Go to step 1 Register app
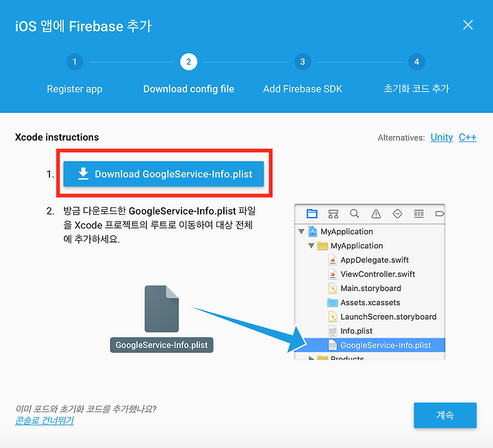The height and width of the screenshot is (448, 493). tap(75, 62)
